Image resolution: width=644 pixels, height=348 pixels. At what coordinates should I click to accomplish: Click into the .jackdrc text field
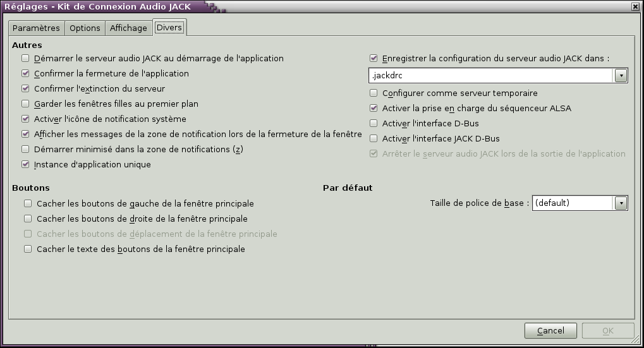point(491,76)
